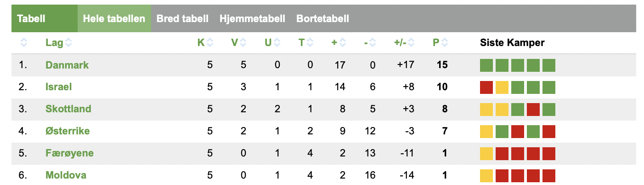Click Østerrike's yellow first recent-match square

point(486,131)
